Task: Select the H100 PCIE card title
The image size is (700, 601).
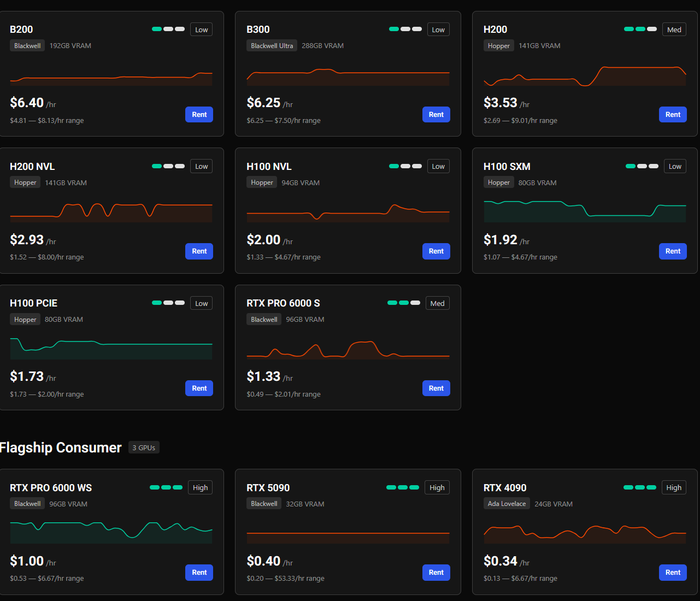Action: (33, 303)
